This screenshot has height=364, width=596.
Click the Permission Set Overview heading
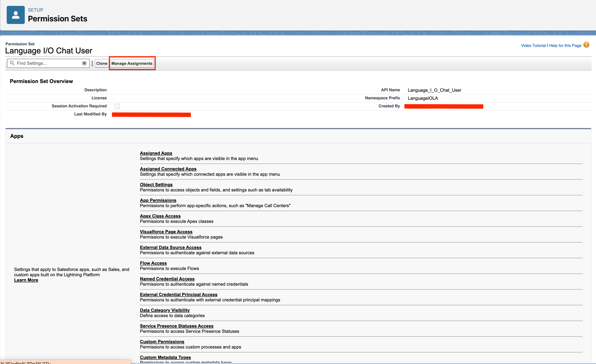point(41,81)
